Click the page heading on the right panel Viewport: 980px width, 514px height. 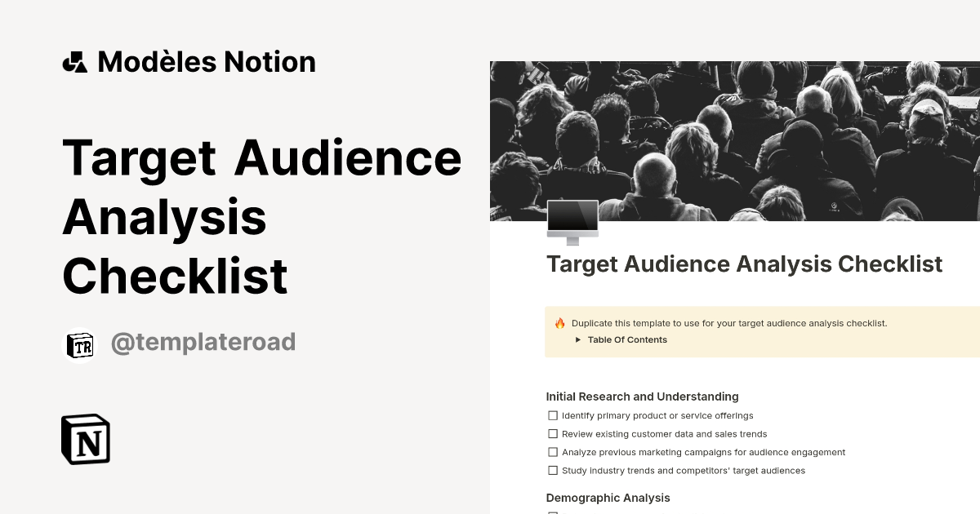(744, 264)
